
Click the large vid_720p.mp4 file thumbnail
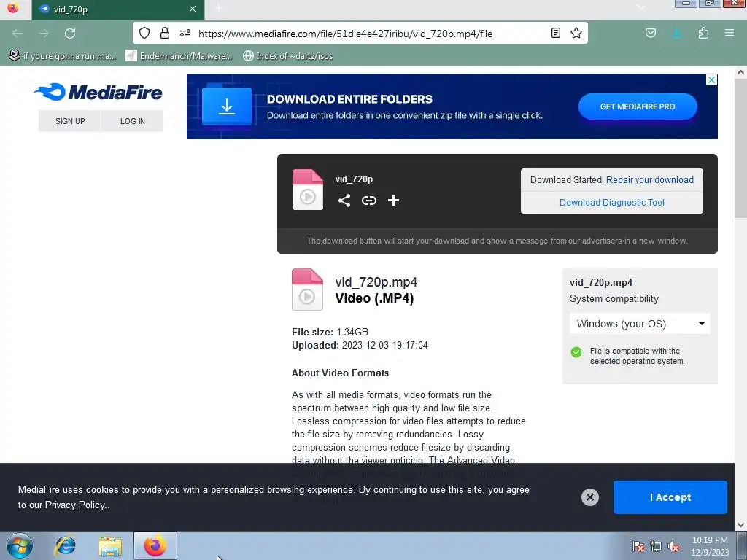pyautogui.click(x=307, y=289)
